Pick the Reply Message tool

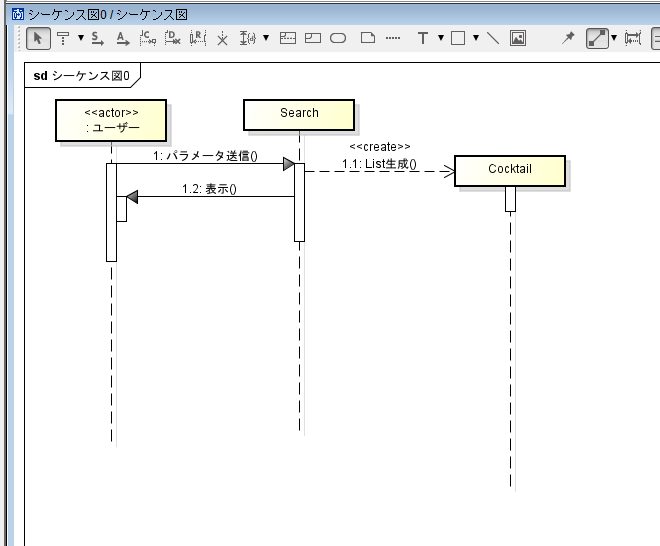197,38
